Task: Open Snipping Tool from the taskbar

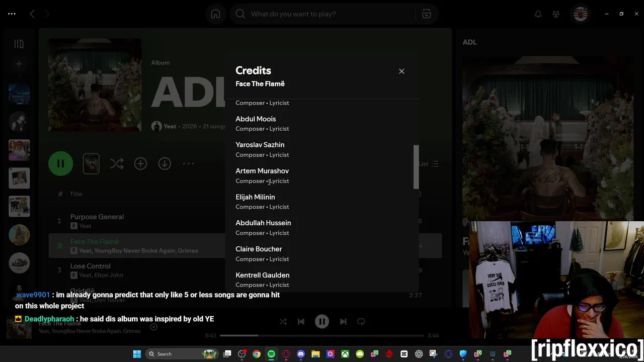Action: point(433,354)
